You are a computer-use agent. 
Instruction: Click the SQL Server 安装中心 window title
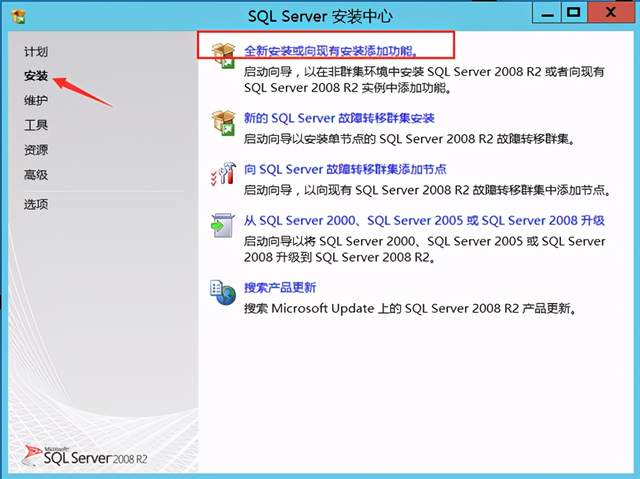tap(320, 17)
